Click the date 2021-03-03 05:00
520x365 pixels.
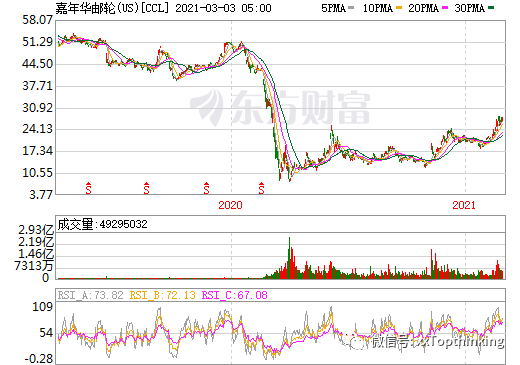click(x=223, y=8)
